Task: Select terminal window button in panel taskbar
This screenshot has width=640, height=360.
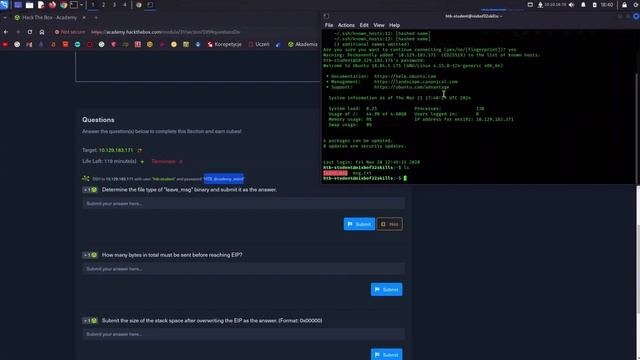Action: pos(150,5)
